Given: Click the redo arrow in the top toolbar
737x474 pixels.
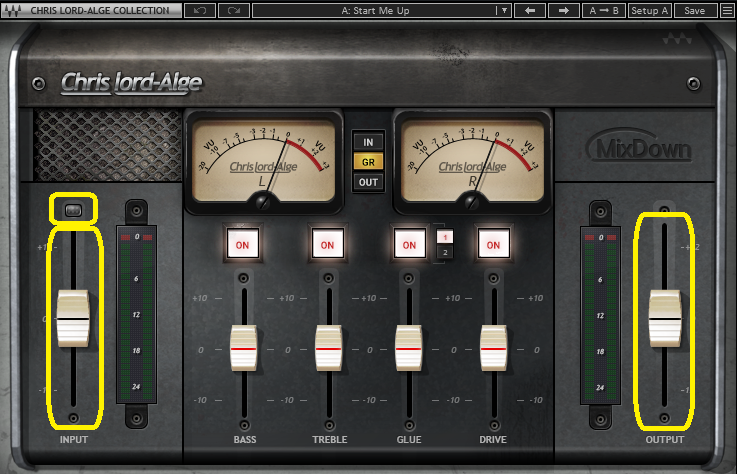Looking at the screenshot, I should click(233, 11).
